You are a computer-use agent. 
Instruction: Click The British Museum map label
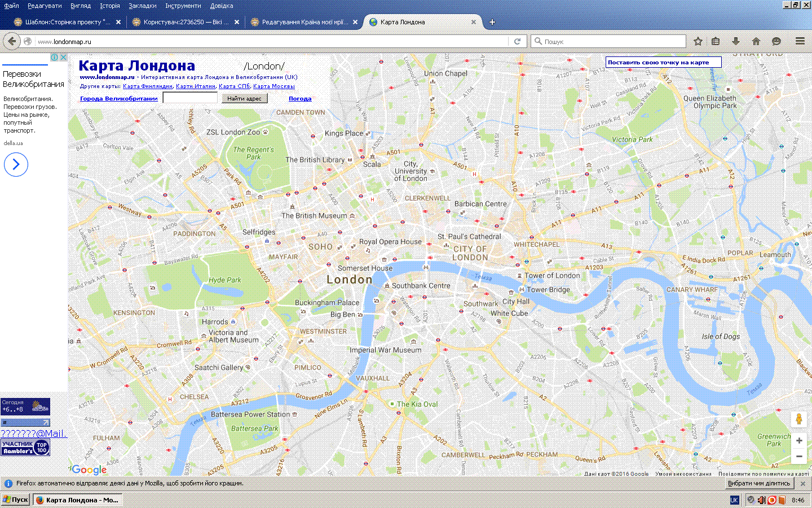314,216
